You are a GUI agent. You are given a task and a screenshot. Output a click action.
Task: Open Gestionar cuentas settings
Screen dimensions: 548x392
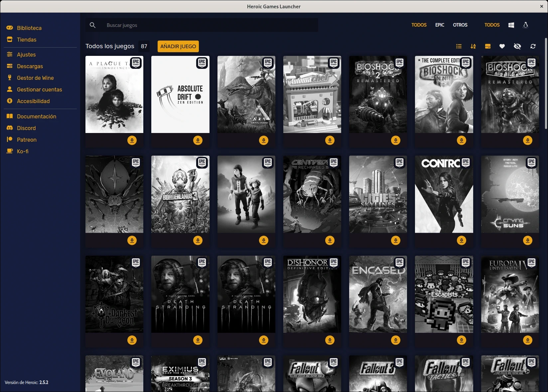40,89
